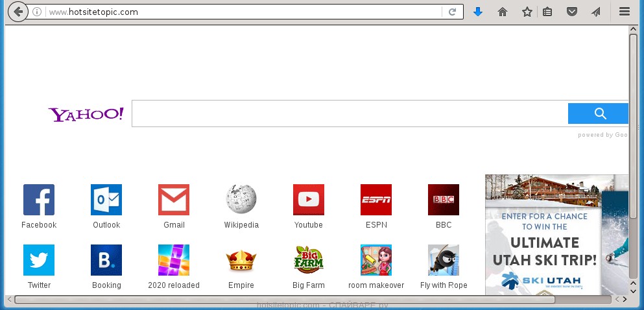Click the Booking shortcut label
The height and width of the screenshot is (310, 644).
(106, 285)
